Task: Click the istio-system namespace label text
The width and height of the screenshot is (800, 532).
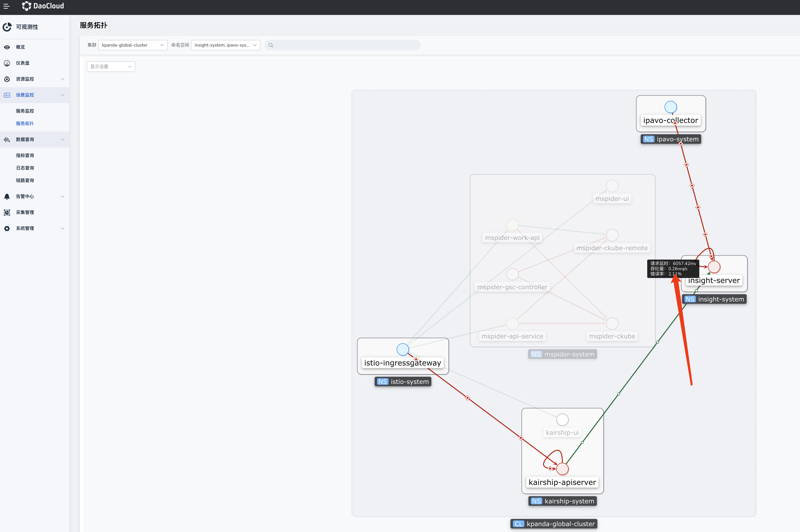Action: (x=410, y=382)
